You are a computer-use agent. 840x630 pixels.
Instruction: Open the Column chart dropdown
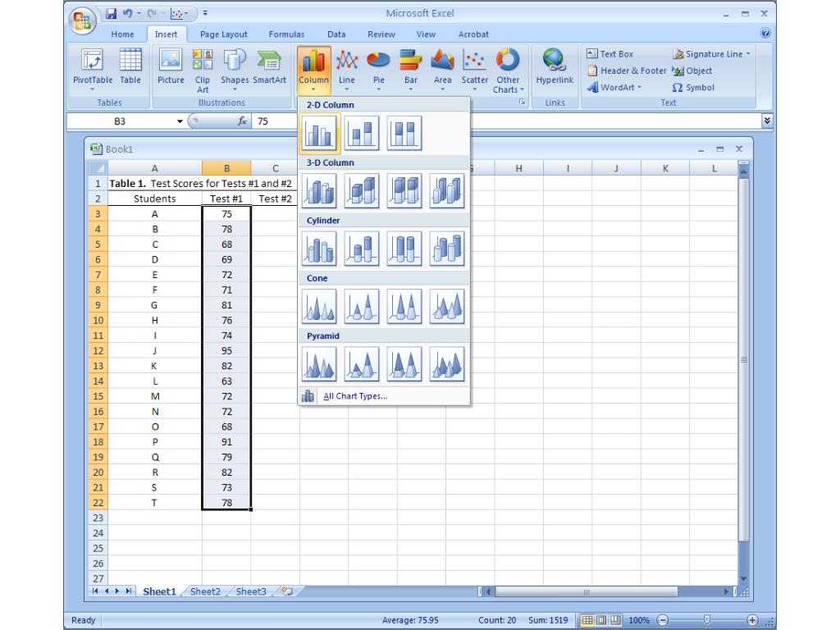pyautogui.click(x=313, y=69)
